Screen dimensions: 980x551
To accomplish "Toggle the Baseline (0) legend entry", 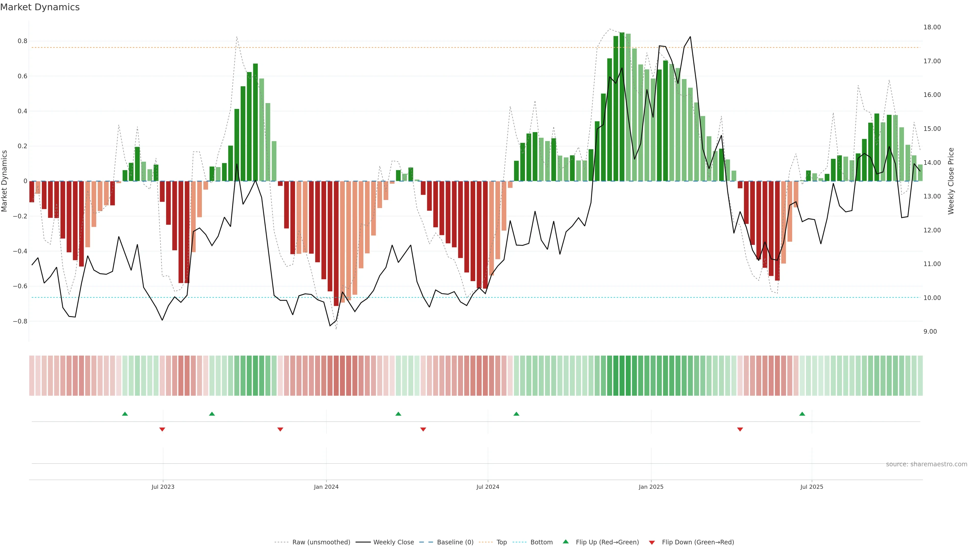I will [x=455, y=542].
